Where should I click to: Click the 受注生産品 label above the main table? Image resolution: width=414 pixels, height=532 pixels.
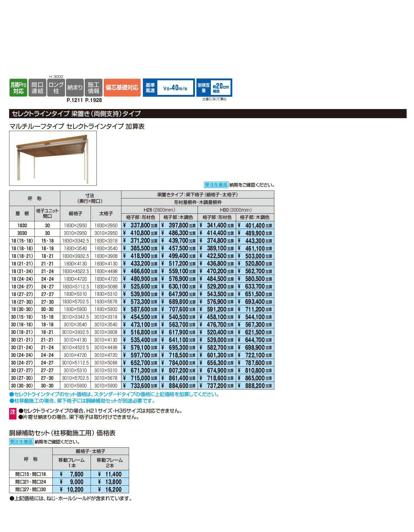point(216,185)
